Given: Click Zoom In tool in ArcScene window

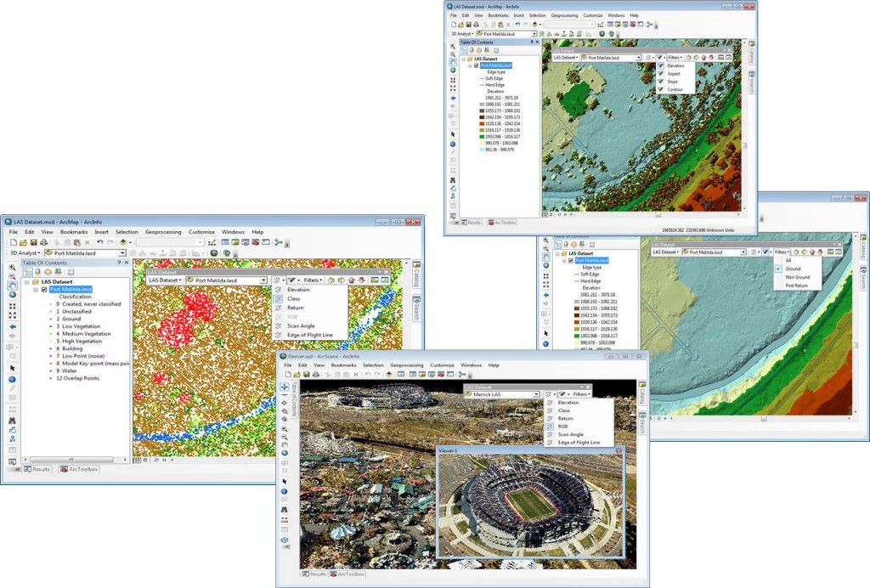Looking at the screenshot, I should tap(284, 429).
